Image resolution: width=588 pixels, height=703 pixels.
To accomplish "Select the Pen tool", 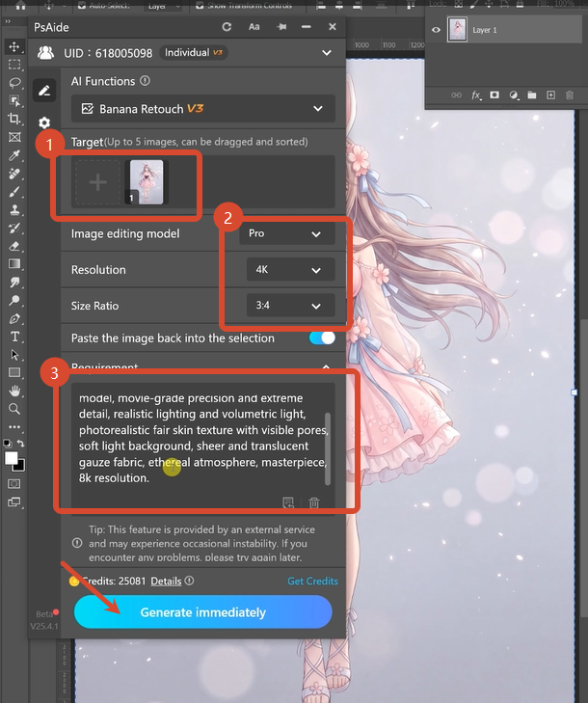I will [x=14, y=318].
